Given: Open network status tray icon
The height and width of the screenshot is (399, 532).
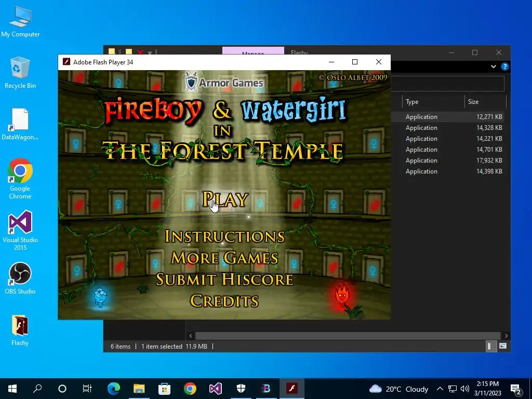Looking at the screenshot, I should pyautogui.click(x=453, y=389).
